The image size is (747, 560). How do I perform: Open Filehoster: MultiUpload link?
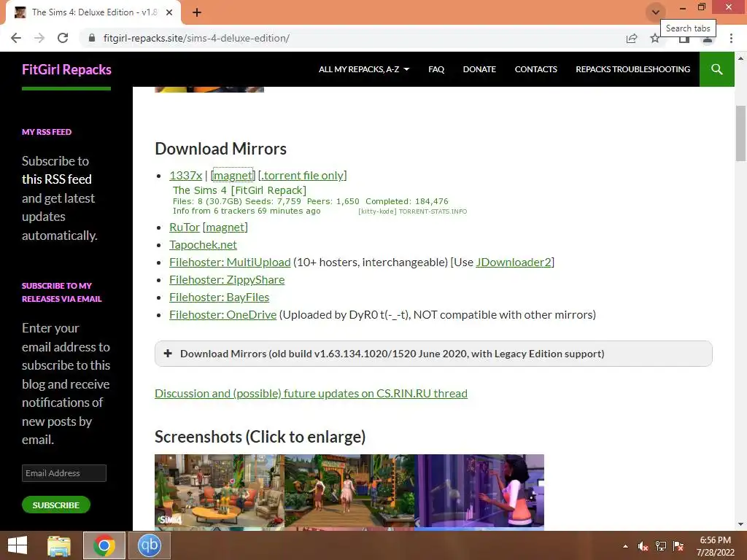tap(230, 262)
